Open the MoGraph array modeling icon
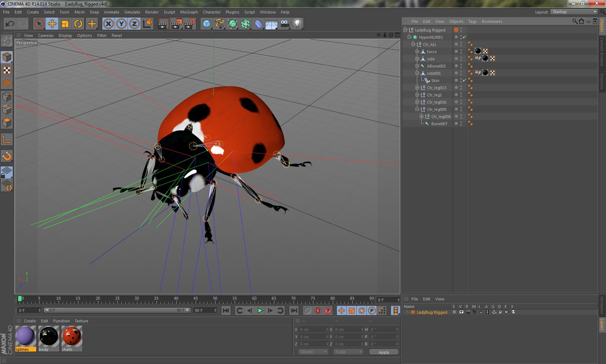Viewport: 606px width, 364px height. (246, 24)
